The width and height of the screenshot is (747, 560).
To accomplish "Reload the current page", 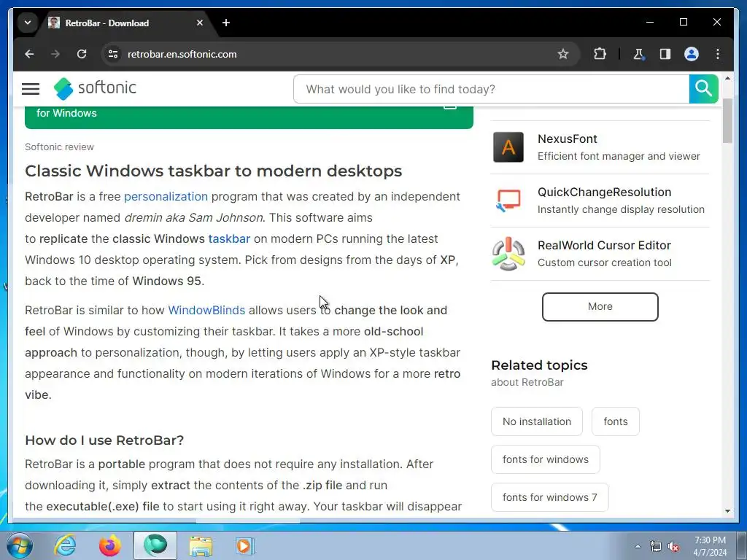I will coord(82,54).
